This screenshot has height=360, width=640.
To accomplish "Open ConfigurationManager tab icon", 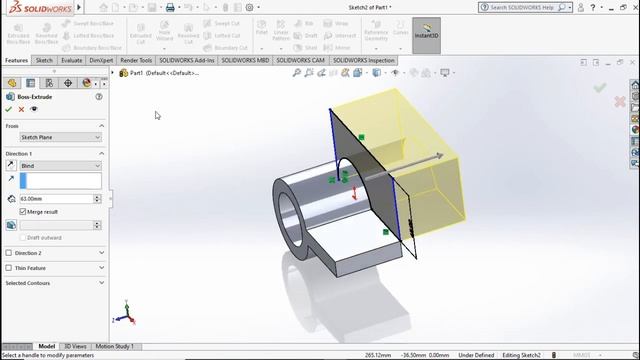I will point(49,83).
